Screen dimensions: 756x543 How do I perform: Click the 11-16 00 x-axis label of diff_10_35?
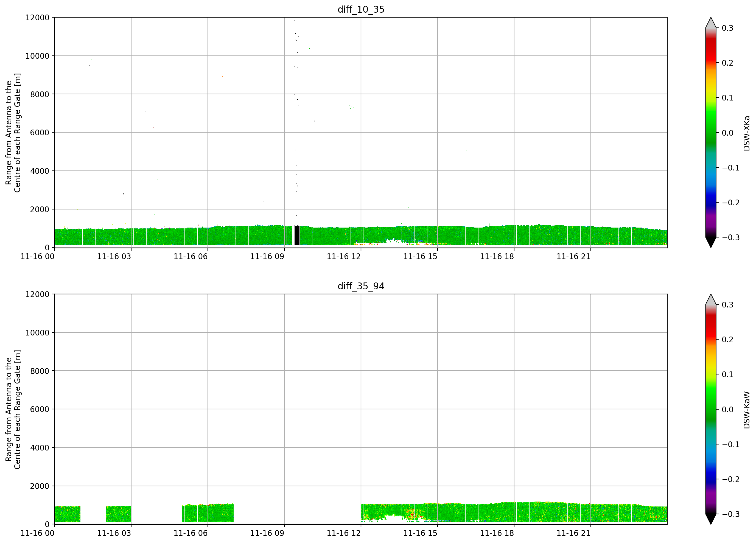point(37,257)
